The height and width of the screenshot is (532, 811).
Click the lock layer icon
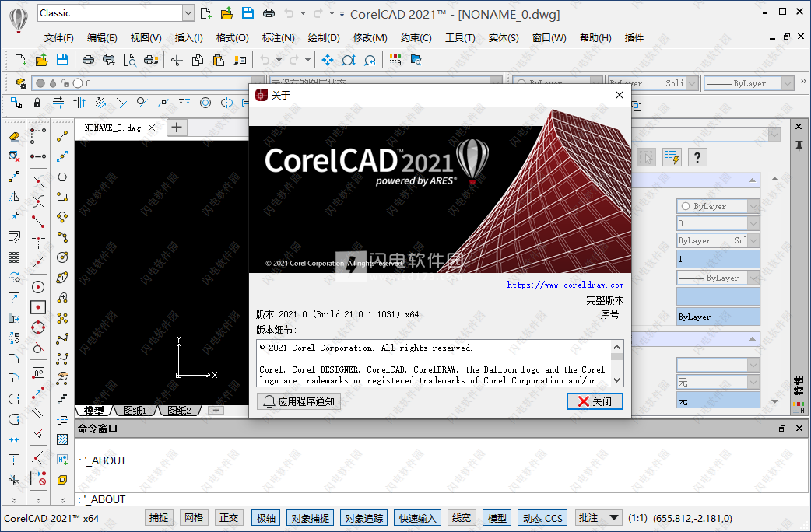coord(37,103)
